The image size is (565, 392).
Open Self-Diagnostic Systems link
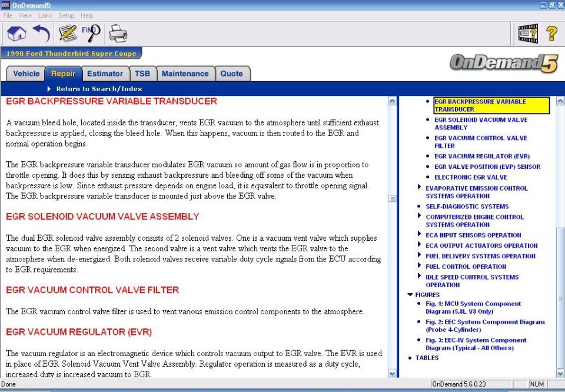[x=467, y=207]
